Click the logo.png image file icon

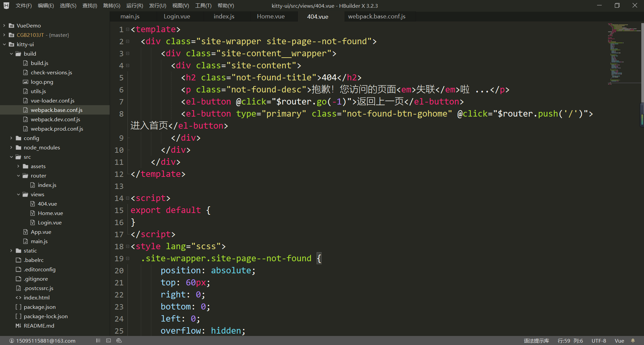[x=25, y=82]
